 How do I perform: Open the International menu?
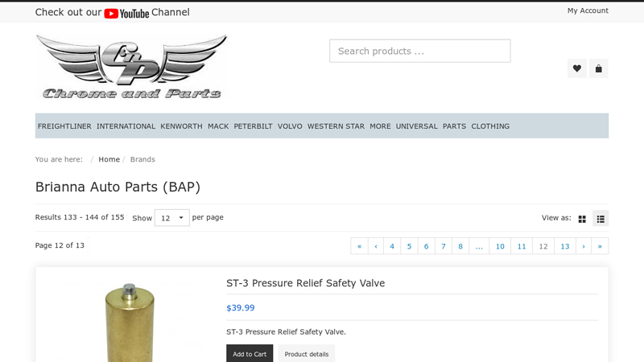(126, 126)
